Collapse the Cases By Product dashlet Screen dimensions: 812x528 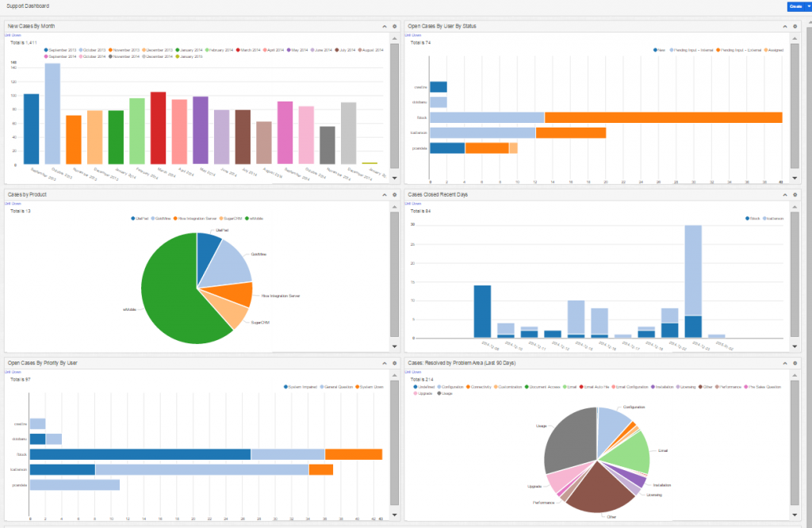coord(383,194)
